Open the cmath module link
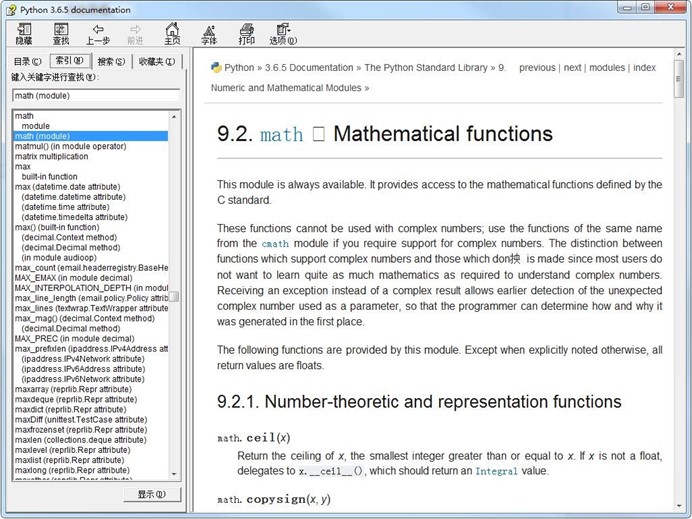This screenshot has width=692, height=519. point(275,244)
